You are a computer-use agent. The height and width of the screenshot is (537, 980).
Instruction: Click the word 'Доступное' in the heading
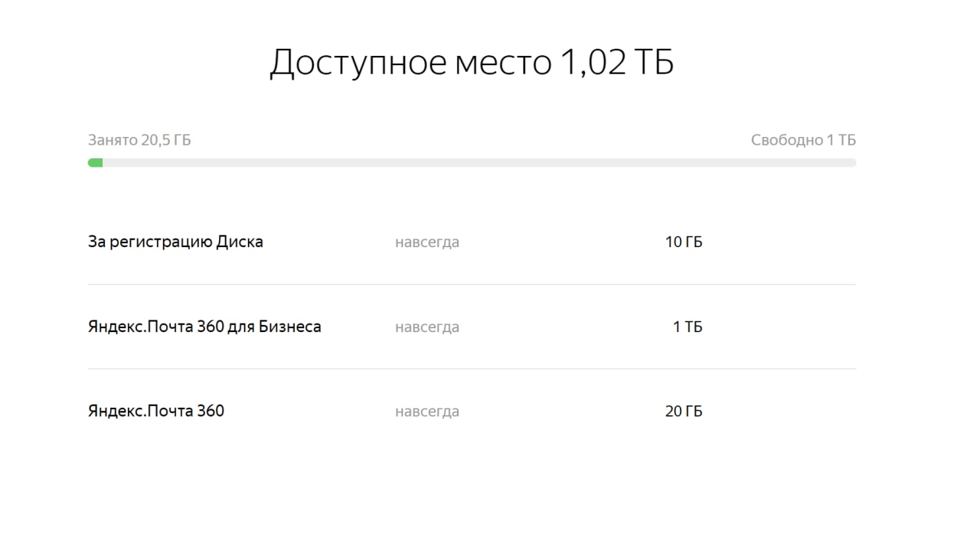(x=358, y=63)
